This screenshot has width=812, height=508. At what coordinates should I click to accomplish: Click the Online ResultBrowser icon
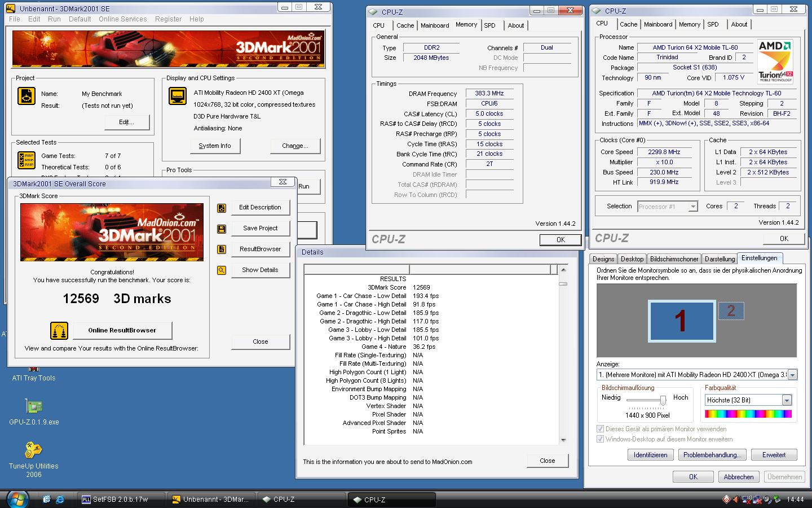tap(59, 330)
